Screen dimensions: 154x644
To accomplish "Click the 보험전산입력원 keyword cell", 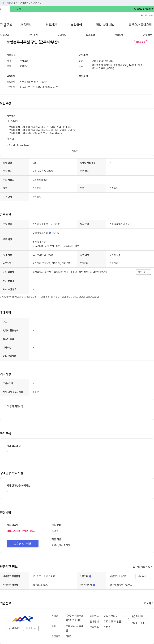I will [40, 180].
